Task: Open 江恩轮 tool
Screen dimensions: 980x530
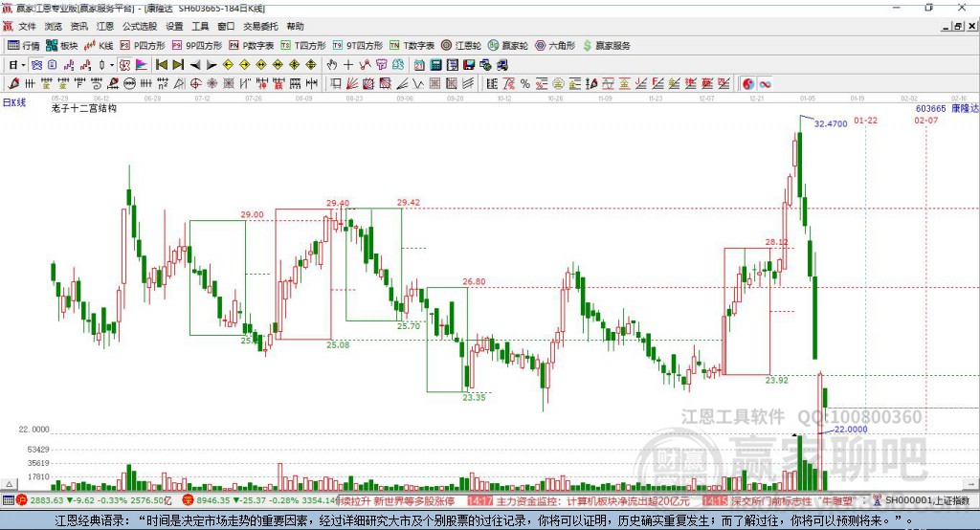Action: (x=461, y=46)
